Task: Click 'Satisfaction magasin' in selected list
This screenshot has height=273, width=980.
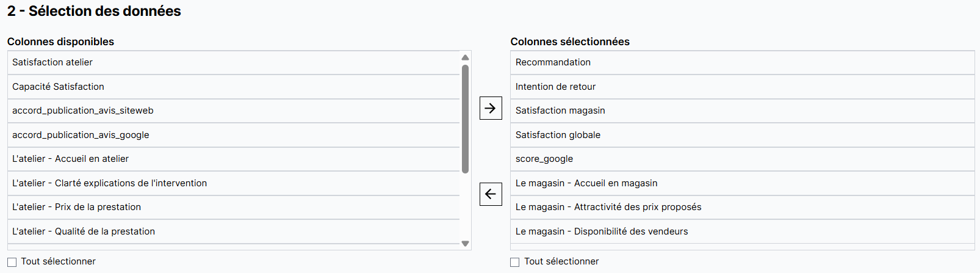Action: [x=560, y=111]
